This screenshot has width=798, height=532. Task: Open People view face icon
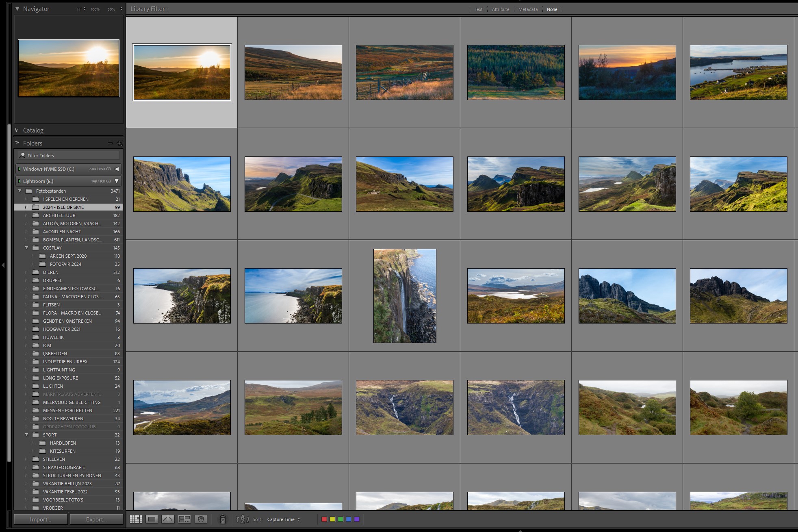point(201,519)
